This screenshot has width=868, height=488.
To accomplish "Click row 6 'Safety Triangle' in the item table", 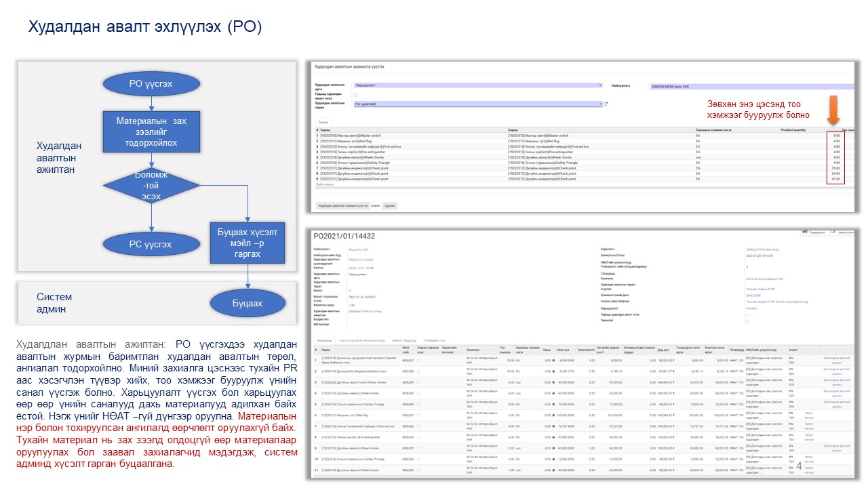I will pos(583,163).
